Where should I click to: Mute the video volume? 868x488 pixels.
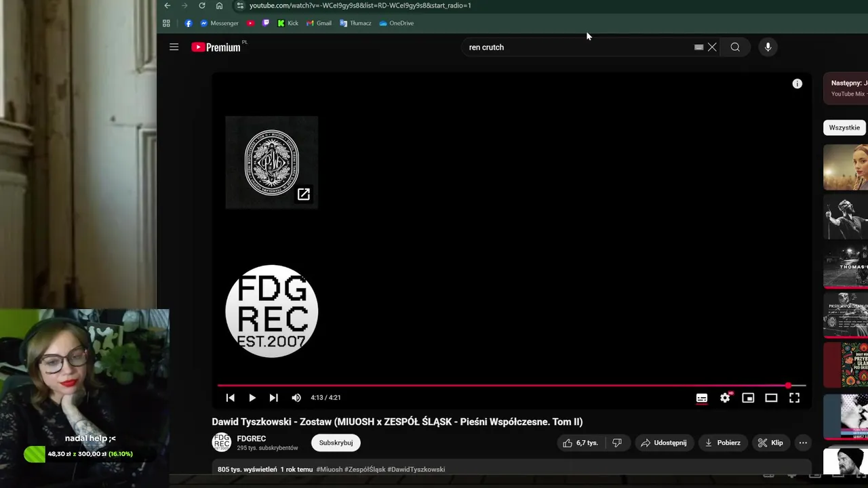click(x=296, y=398)
